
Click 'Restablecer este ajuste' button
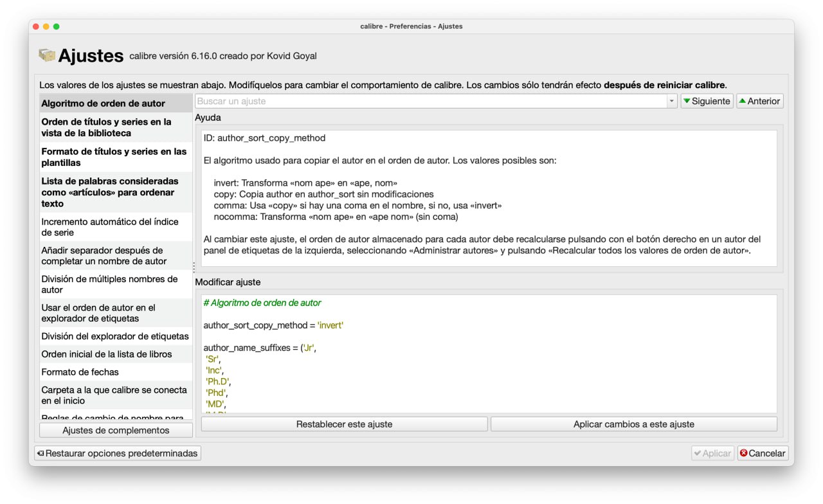pos(344,424)
